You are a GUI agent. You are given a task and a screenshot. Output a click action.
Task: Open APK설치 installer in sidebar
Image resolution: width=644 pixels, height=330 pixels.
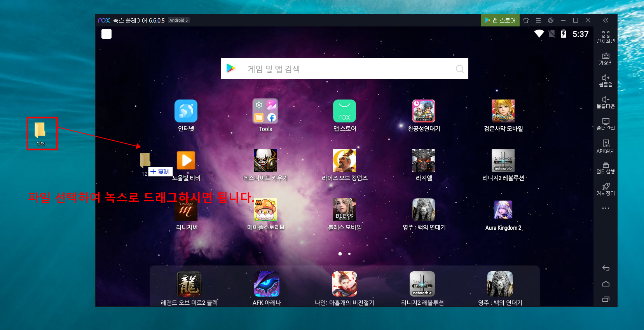606,146
